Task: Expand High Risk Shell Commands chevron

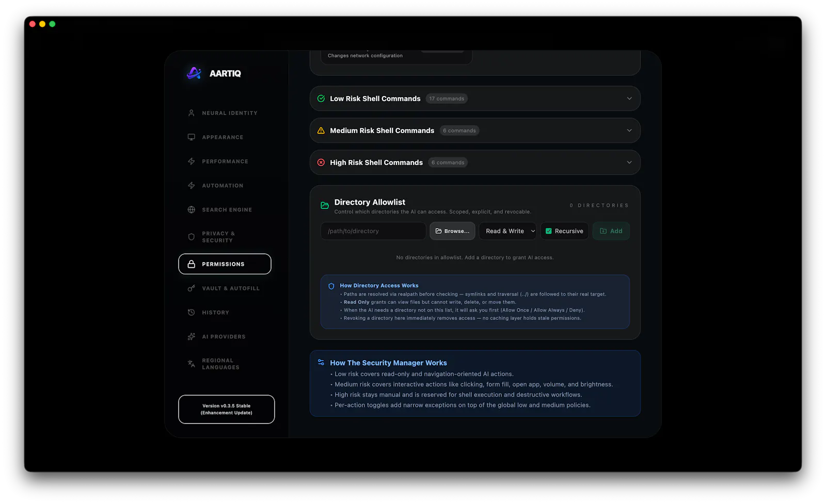Action: (x=629, y=162)
